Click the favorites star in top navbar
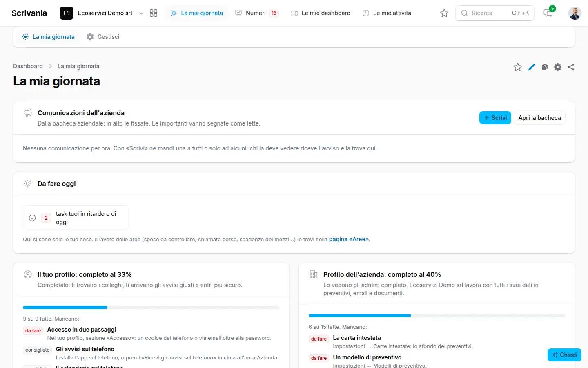This screenshot has width=588, height=368. pyautogui.click(x=444, y=13)
